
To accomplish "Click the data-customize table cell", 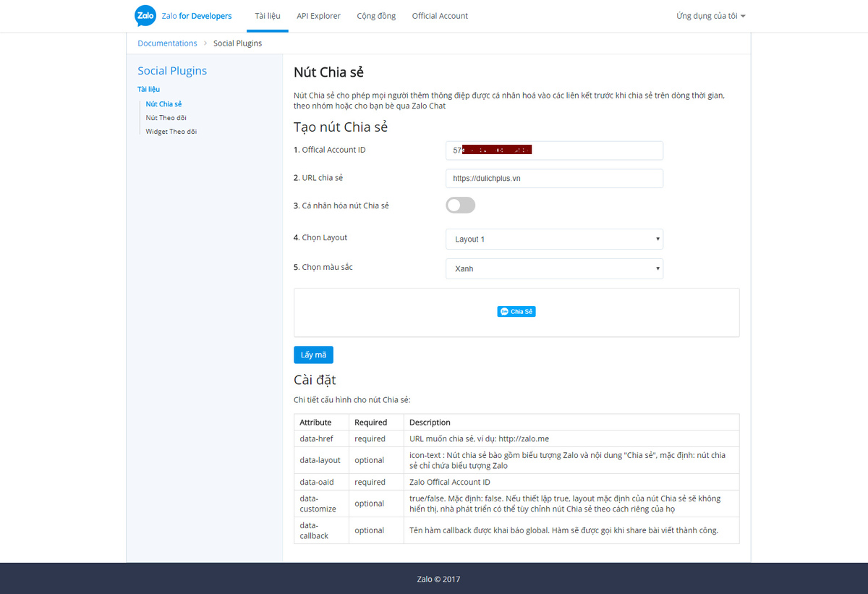I will (x=321, y=504).
